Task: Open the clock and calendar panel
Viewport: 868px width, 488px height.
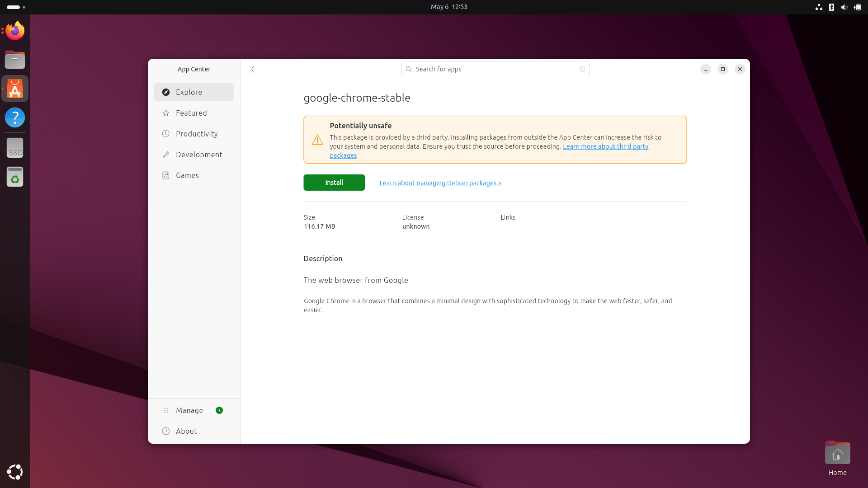Action: [x=449, y=7]
